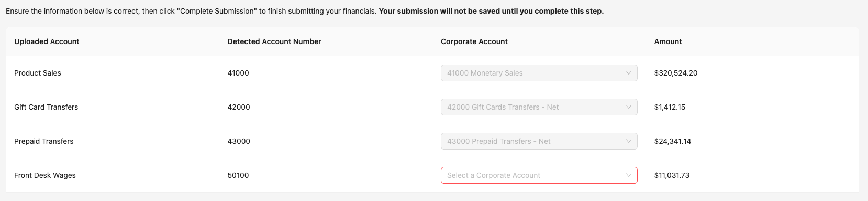
Task: Click the $11,031.73 amount cell
Action: pos(672,175)
